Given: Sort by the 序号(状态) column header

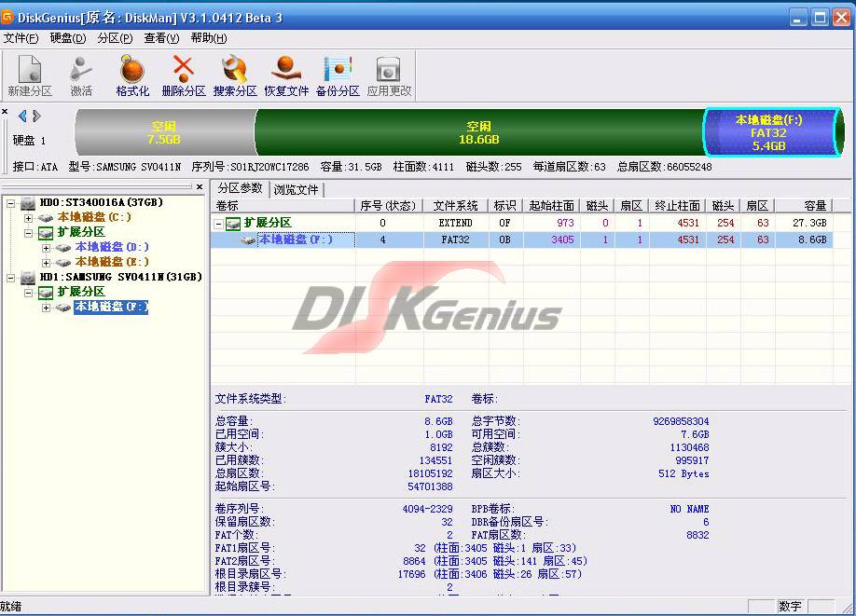Looking at the screenshot, I should pos(389,206).
